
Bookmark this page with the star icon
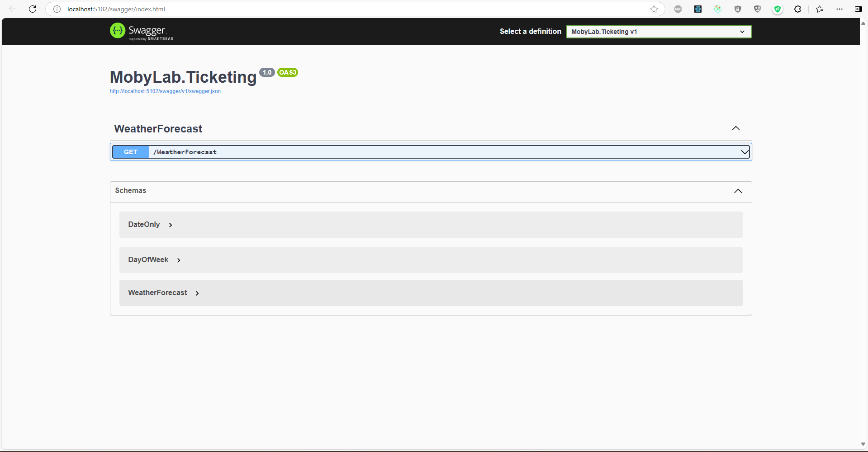pyautogui.click(x=654, y=9)
